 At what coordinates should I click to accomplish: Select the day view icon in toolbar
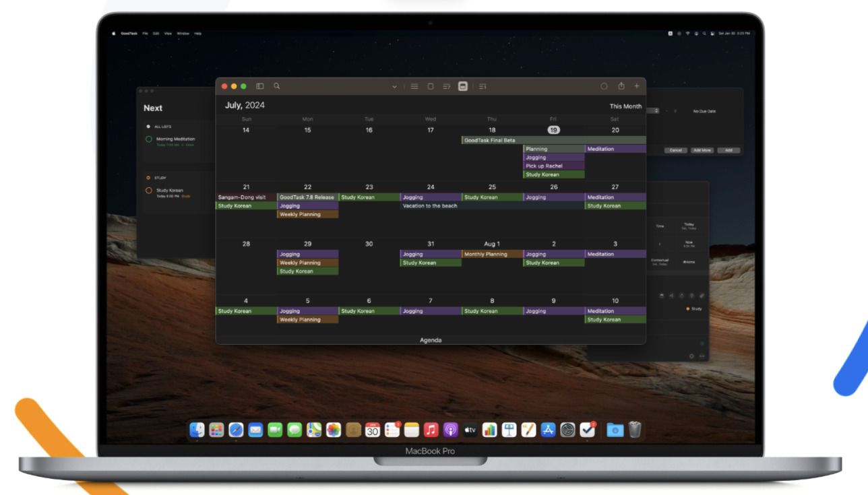point(431,86)
